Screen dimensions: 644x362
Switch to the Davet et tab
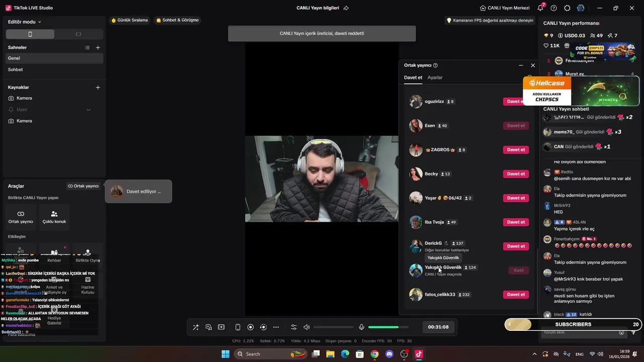[x=413, y=77]
